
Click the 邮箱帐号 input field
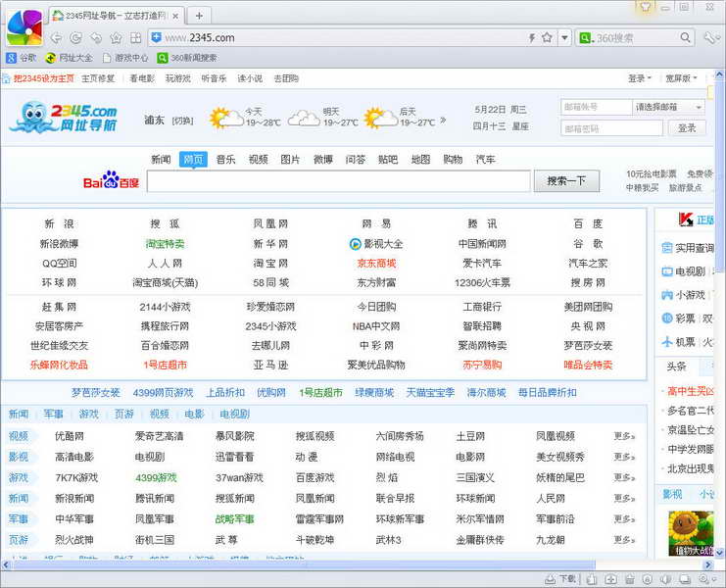597,107
